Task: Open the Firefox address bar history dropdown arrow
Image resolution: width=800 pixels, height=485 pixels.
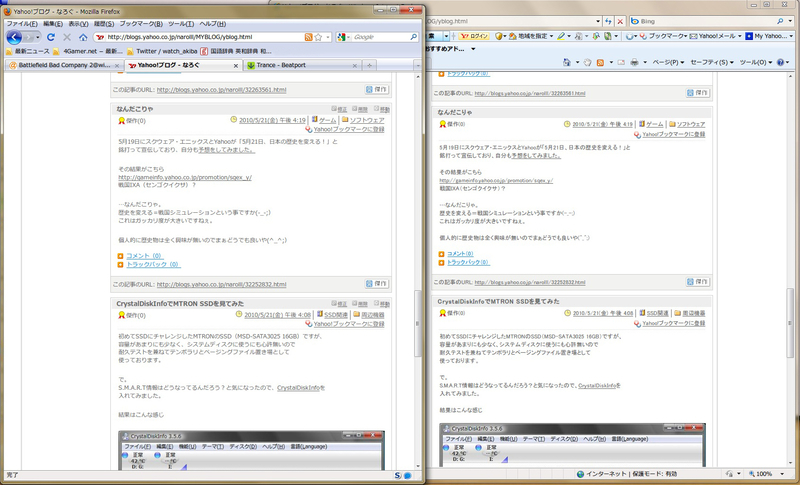Action: pyautogui.click(x=328, y=37)
